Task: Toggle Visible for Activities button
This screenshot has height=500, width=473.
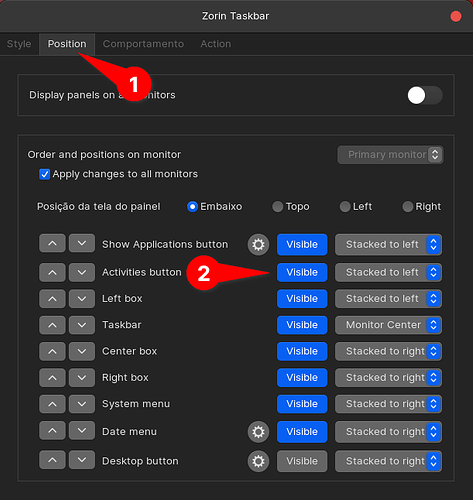Action: 302,272
